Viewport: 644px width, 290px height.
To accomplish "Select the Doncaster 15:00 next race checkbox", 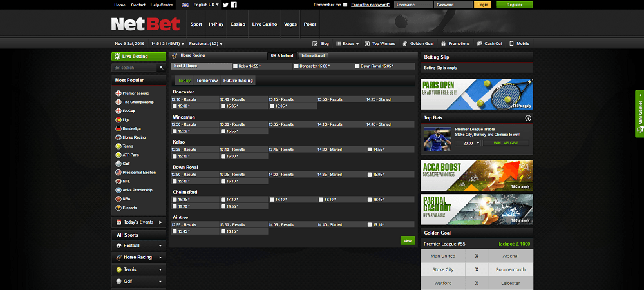I will [296, 66].
